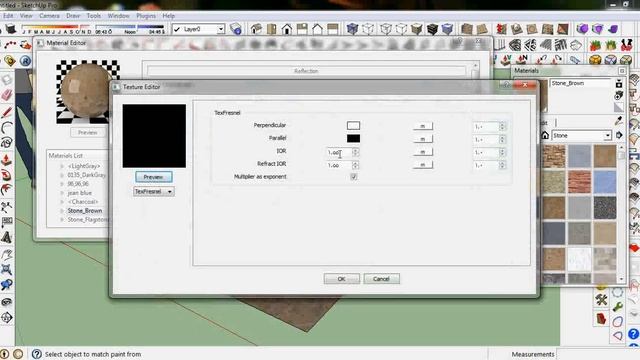This screenshot has width=640, height=360.
Task: Click the Sample Paint eyedropper icon
Action: coord(619,120)
